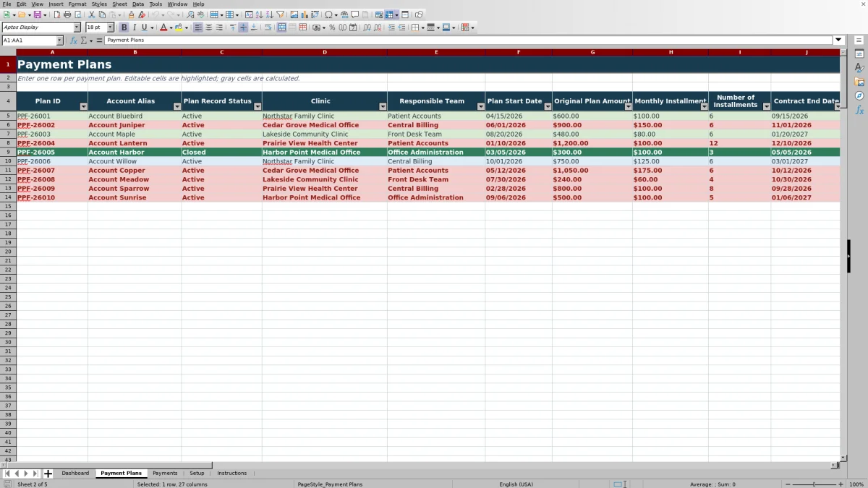Viewport: 868px width, 488px height.
Task: Click Background Color highlight swatch
Action: [179, 27]
